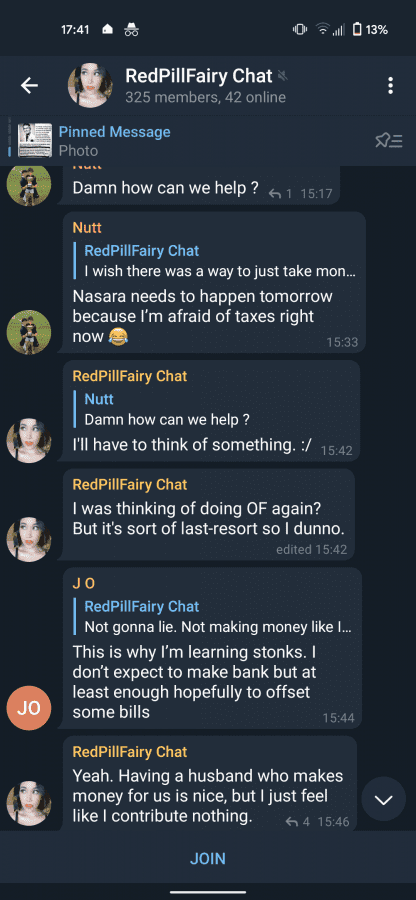Open the three-dot overflow menu
416x900 pixels.
click(x=391, y=86)
